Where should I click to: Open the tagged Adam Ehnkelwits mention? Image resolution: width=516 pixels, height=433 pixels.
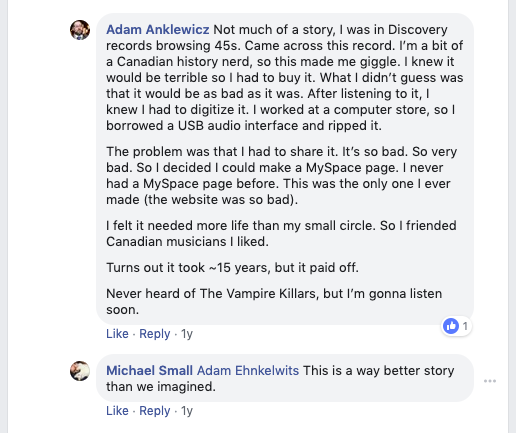click(x=248, y=371)
